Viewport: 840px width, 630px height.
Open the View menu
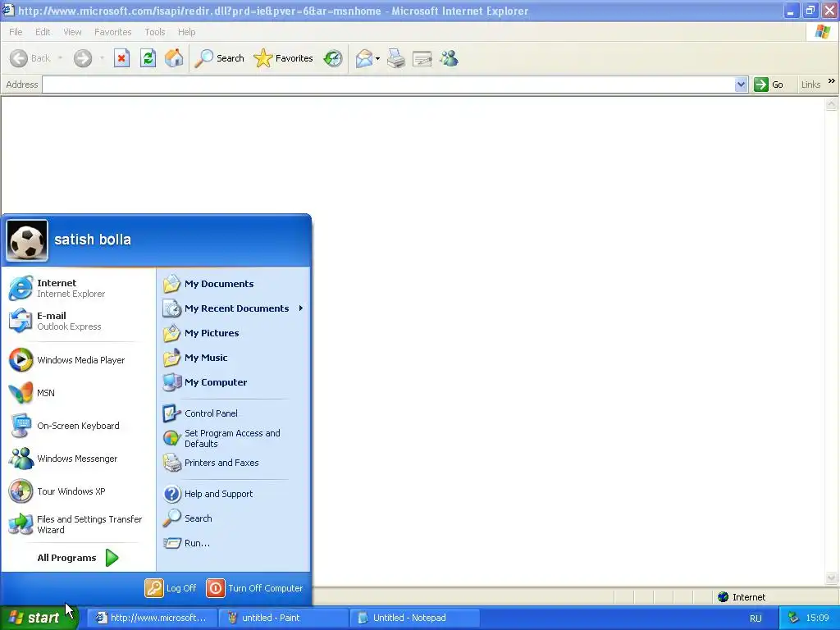click(72, 32)
